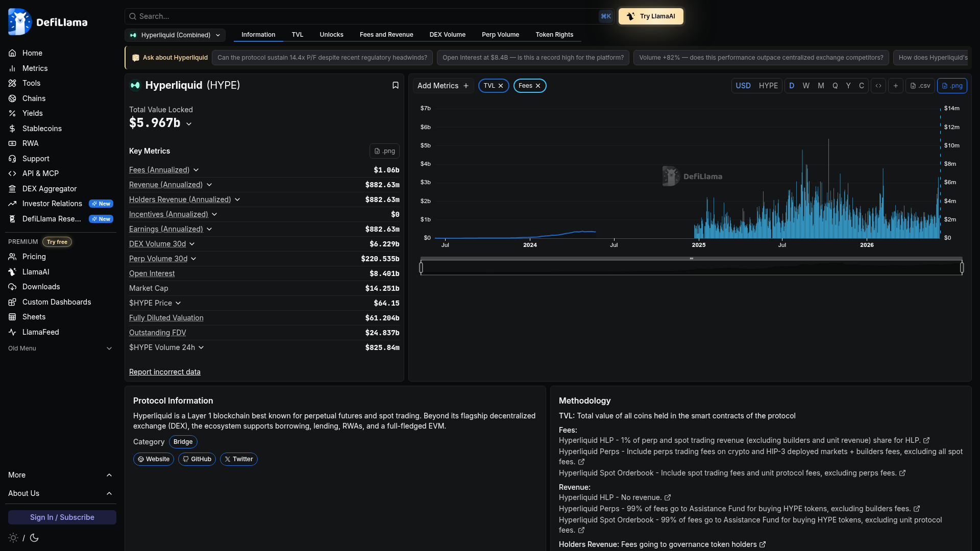Screen dimensions: 980x551
Task: Collapse the About Us section
Action: point(61,493)
